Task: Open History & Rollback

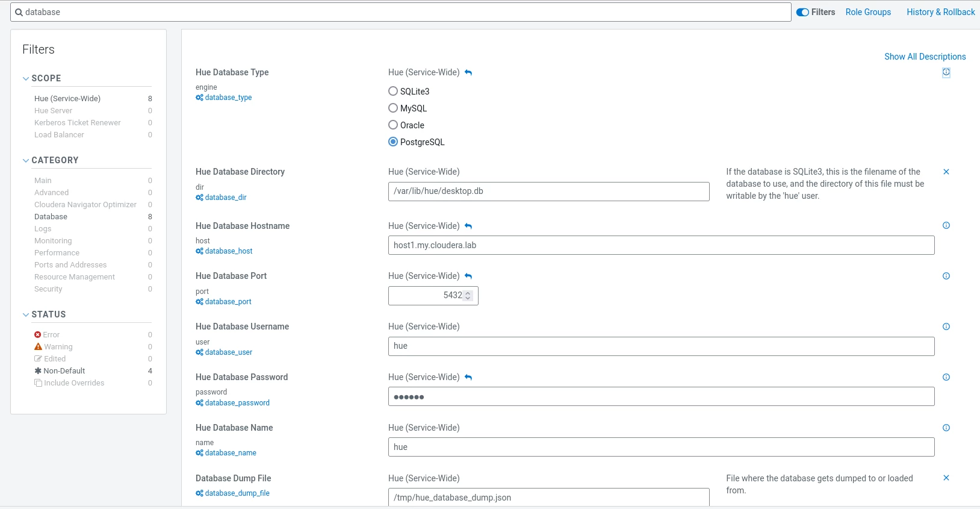Action: point(941,12)
